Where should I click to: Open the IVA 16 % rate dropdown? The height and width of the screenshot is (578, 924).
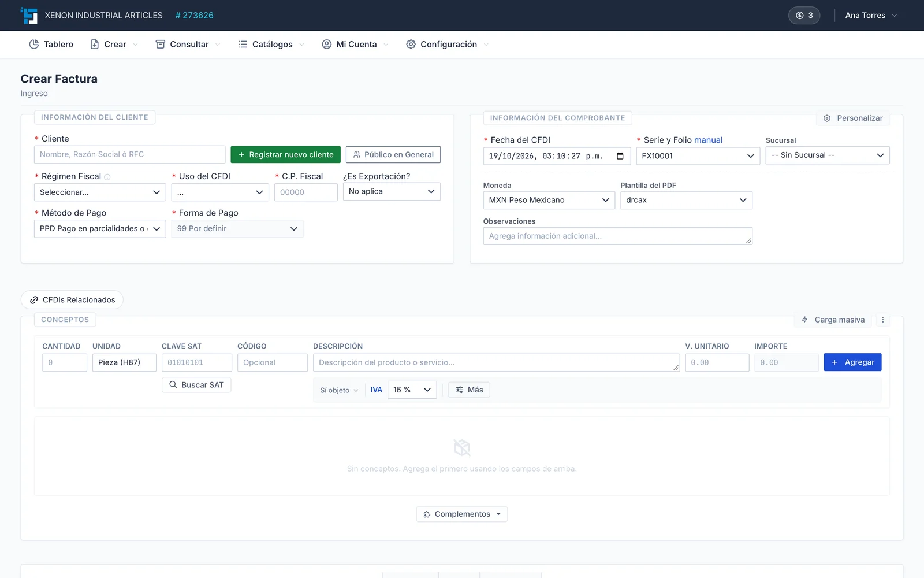(x=412, y=390)
